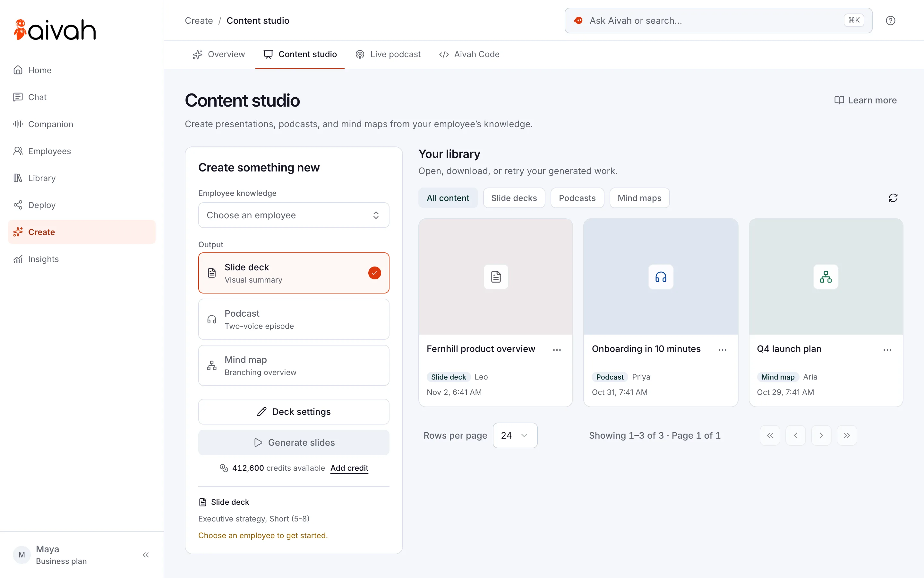
Task: Click mind map icon on Q4 card
Action: pos(826,277)
